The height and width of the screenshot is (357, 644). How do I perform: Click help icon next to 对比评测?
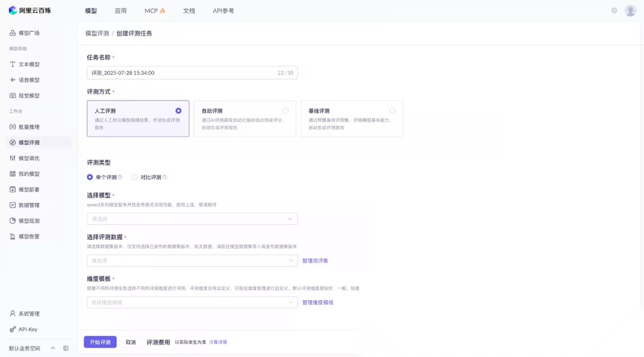(x=165, y=177)
